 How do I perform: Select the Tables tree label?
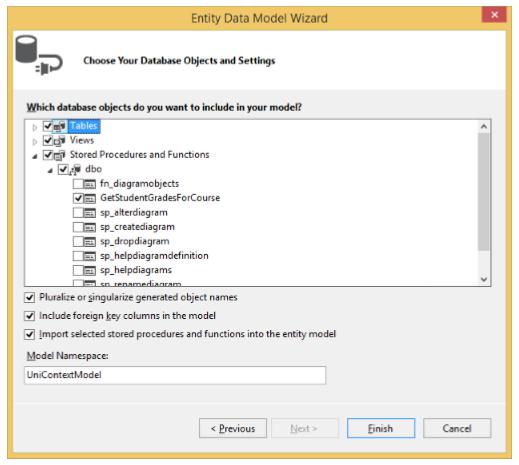84,126
